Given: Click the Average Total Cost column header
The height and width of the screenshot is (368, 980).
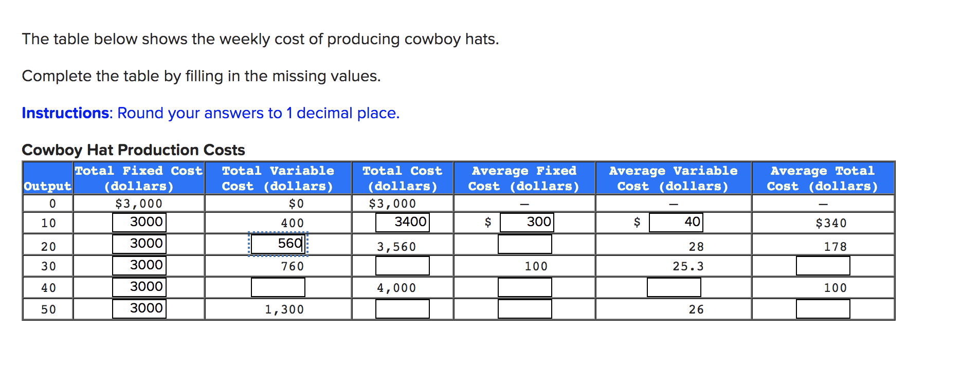Looking at the screenshot, I should pos(823,178).
